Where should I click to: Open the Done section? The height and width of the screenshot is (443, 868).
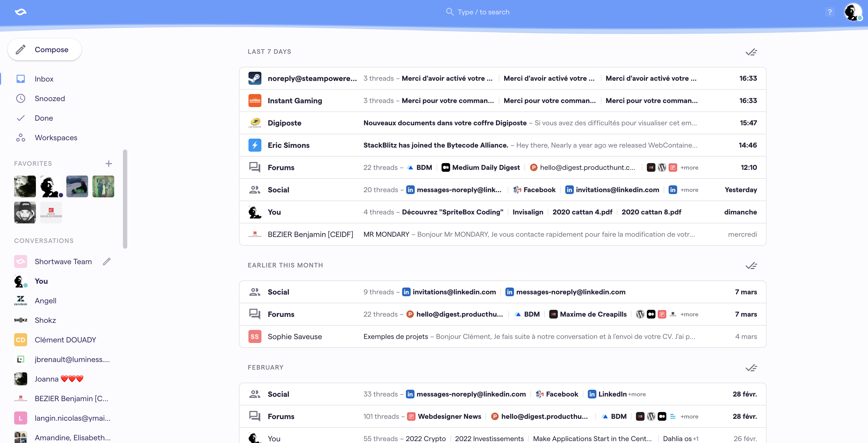44,118
